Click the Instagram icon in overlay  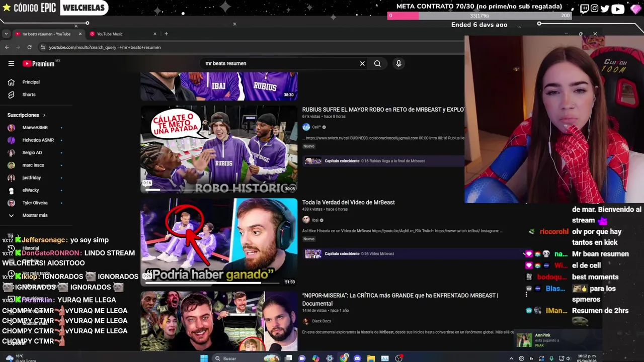595,8
